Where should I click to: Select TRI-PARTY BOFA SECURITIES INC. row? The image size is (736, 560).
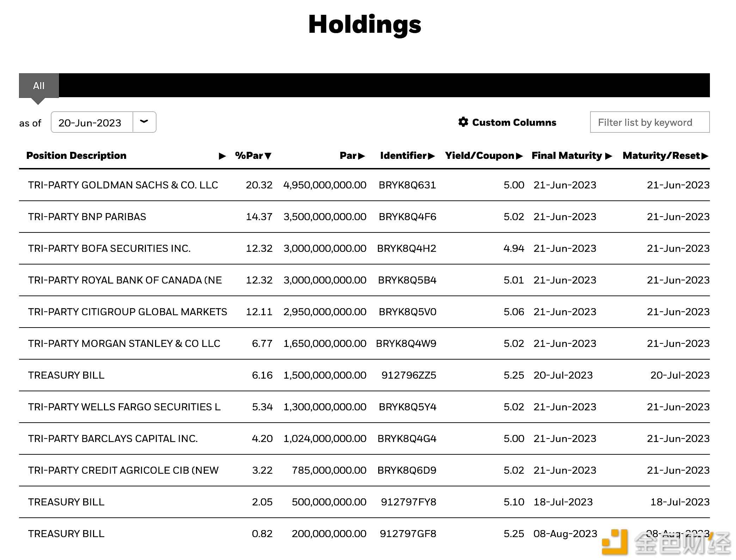click(x=364, y=248)
